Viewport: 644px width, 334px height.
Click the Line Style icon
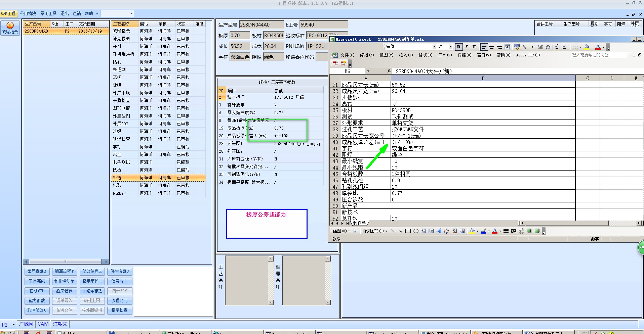tap(506, 231)
